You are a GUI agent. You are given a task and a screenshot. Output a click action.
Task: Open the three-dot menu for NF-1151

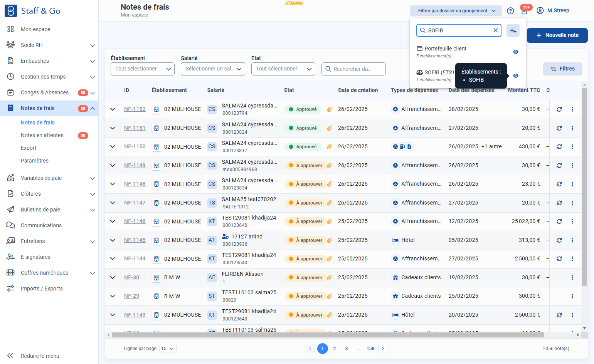(572, 128)
